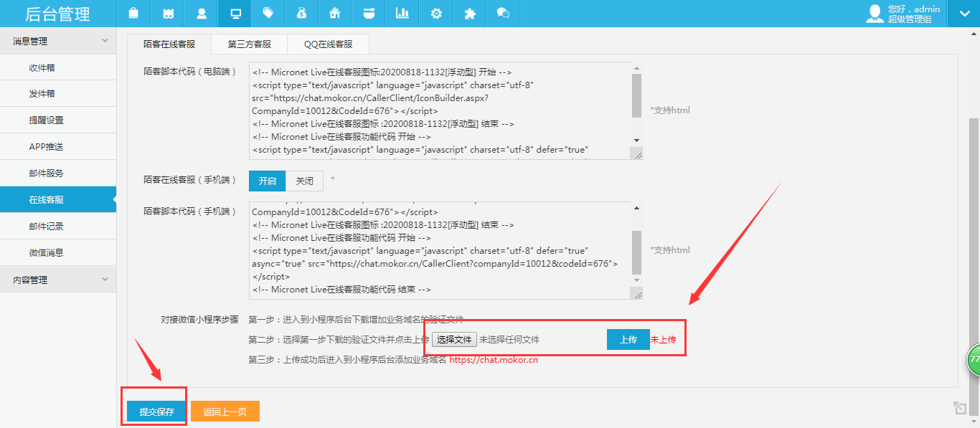Open 发件箱 in the sidebar
The width and height of the screenshot is (980, 428).
coord(58,94)
